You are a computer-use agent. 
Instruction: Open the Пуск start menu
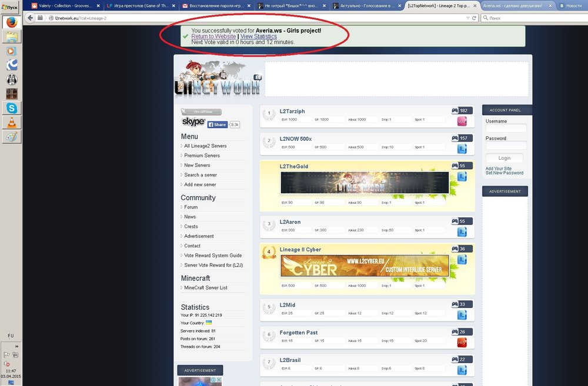point(11,6)
